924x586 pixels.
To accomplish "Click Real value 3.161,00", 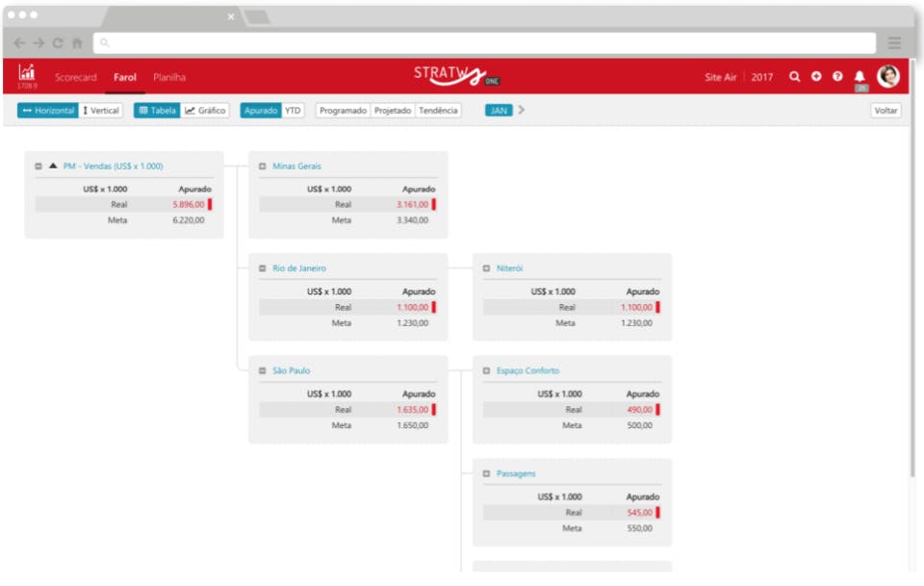I will click(x=413, y=204).
